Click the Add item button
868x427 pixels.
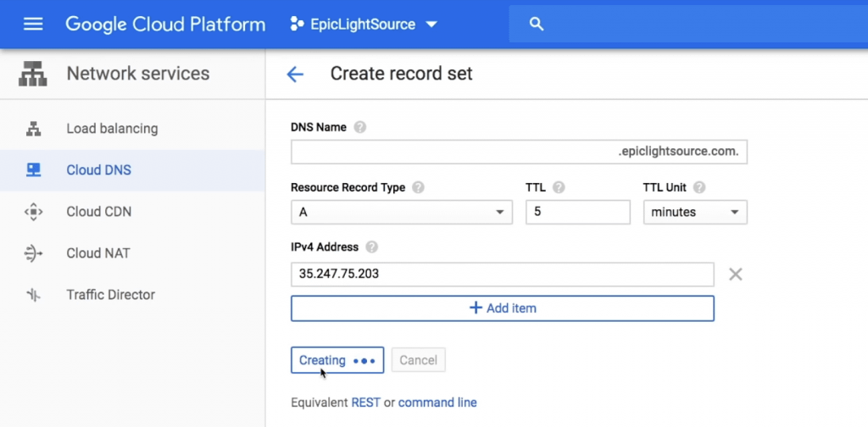coord(502,308)
